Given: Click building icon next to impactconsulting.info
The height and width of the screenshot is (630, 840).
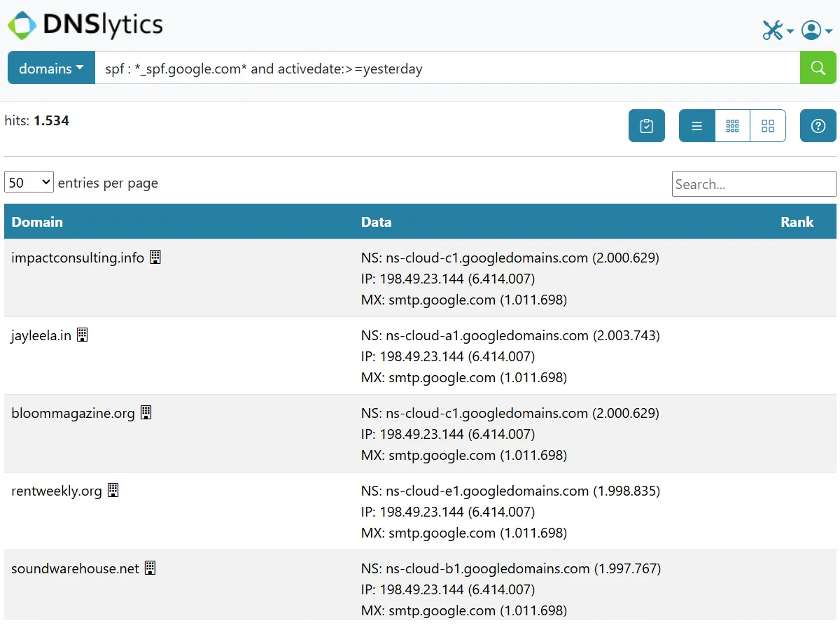Looking at the screenshot, I should tap(155, 257).
